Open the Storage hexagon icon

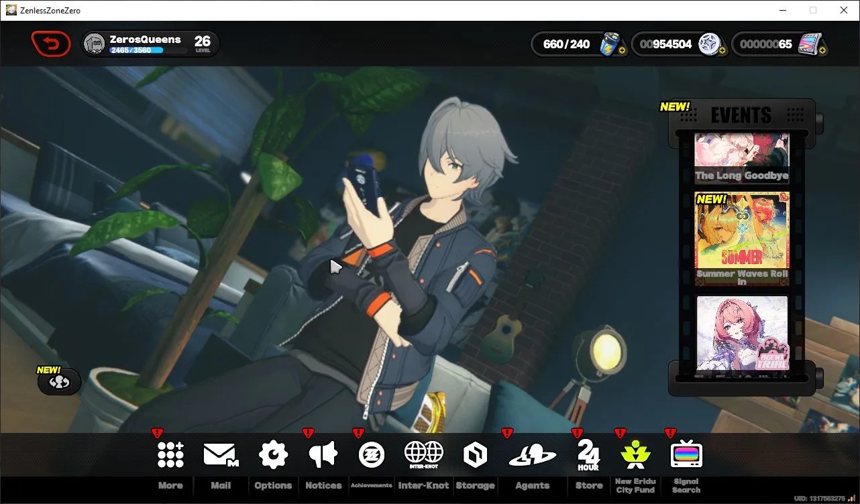tap(475, 455)
